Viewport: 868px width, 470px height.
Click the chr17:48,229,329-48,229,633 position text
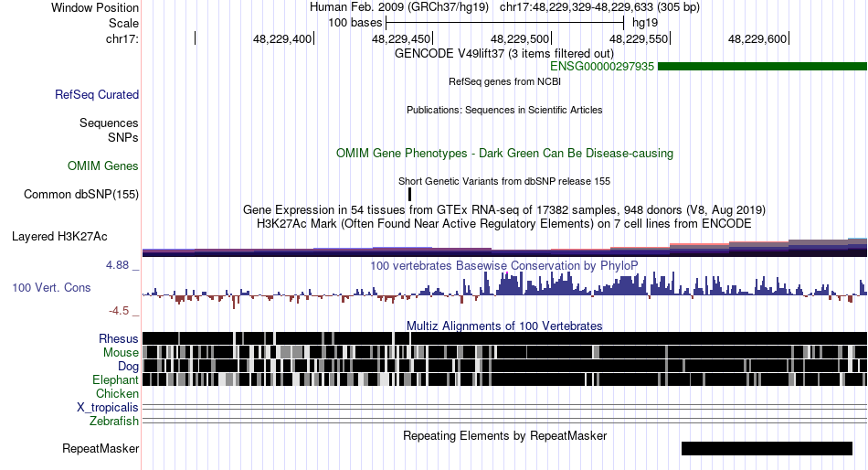577,7
